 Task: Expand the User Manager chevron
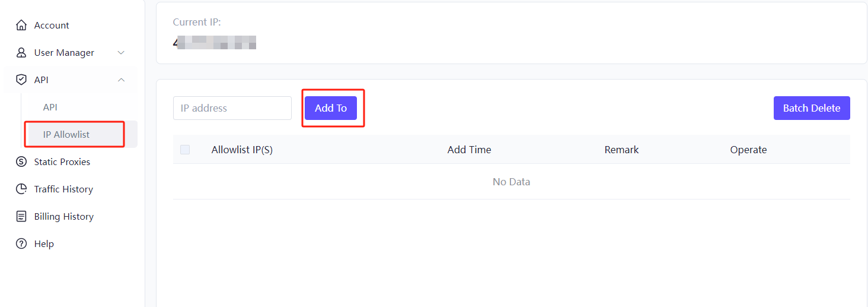tap(121, 52)
